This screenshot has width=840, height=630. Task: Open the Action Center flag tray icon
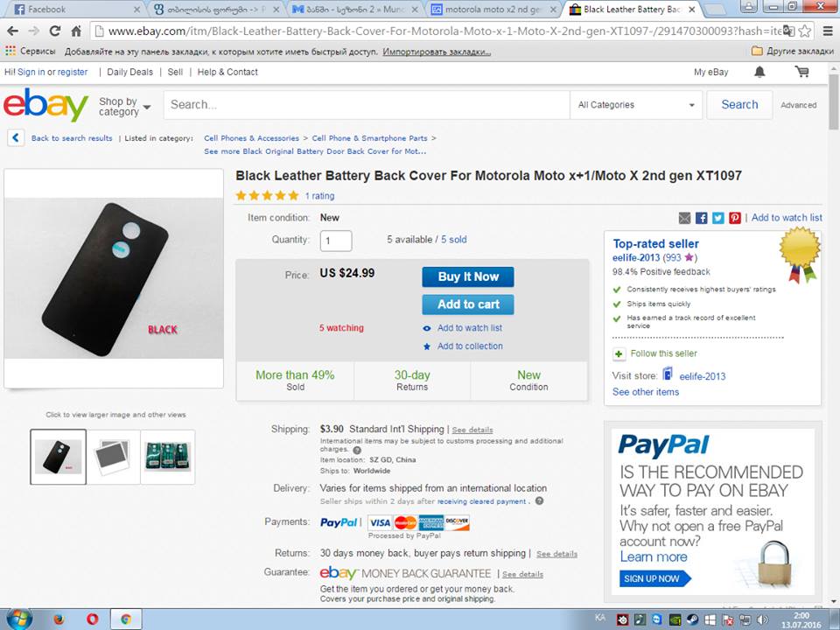click(727, 619)
